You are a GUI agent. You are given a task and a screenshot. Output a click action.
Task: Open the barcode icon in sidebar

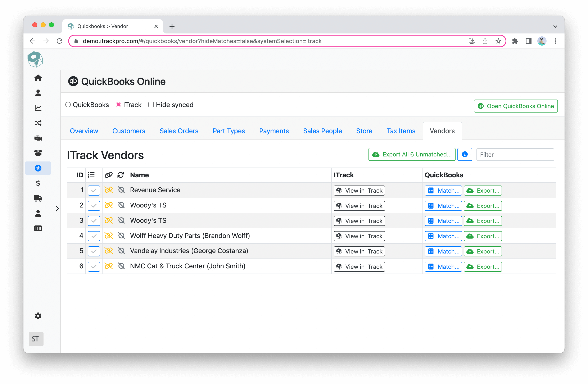pyautogui.click(x=38, y=228)
